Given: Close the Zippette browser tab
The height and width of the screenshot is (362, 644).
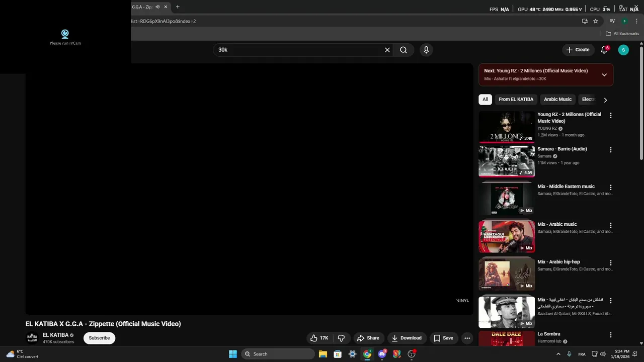Looking at the screenshot, I should point(166,7).
